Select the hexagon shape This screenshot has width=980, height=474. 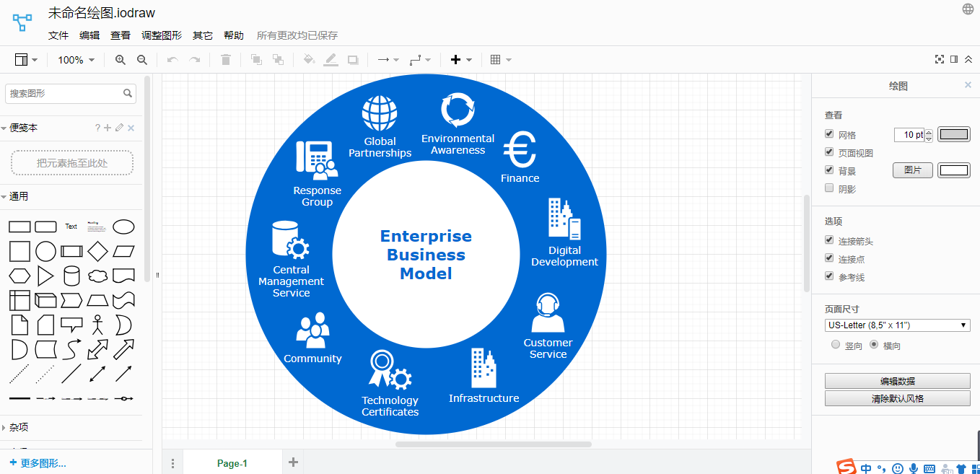[x=19, y=276]
